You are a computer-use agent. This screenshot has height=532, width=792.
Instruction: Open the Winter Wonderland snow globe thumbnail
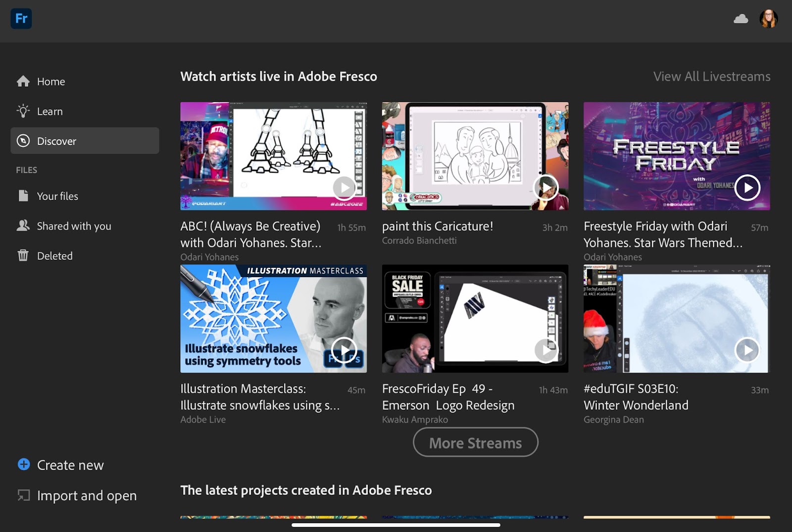[677, 319]
